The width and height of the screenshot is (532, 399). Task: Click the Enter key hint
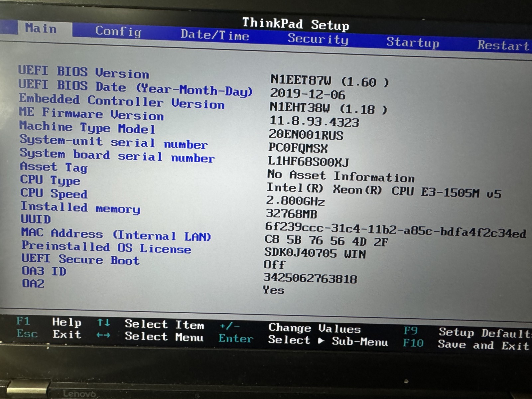click(236, 338)
